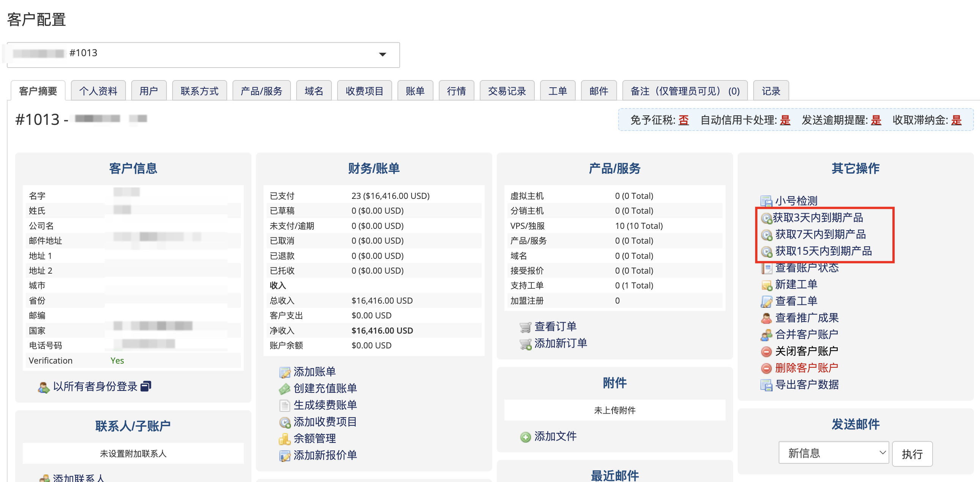Click the 创建充值账单 money icon
This screenshot has height=482, width=980.
pyautogui.click(x=284, y=389)
